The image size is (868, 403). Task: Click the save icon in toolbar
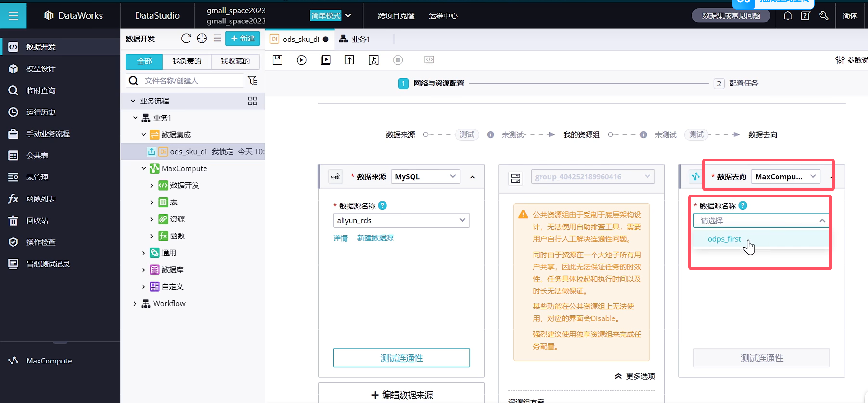(277, 60)
